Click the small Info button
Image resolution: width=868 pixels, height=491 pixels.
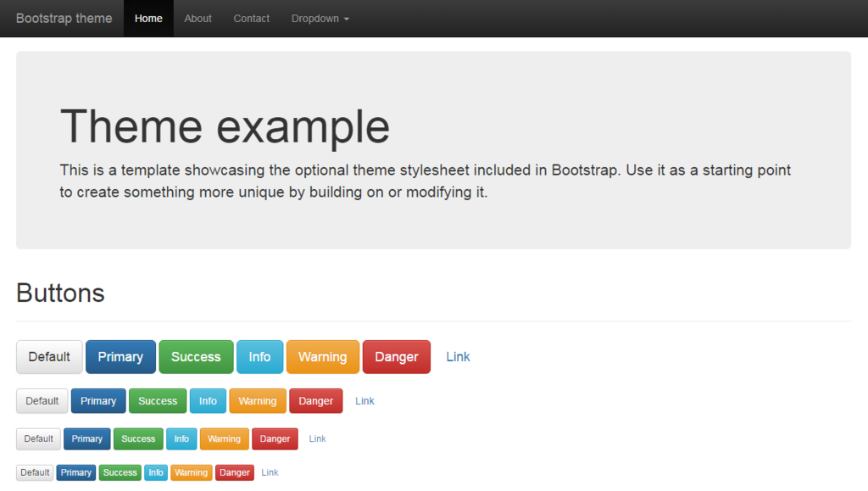[x=181, y=439]
